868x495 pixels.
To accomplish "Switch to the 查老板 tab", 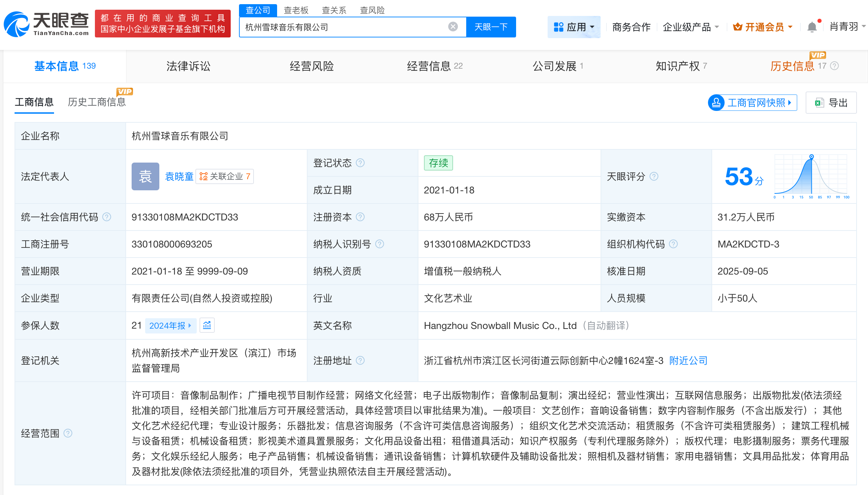I will coord(296,10).
